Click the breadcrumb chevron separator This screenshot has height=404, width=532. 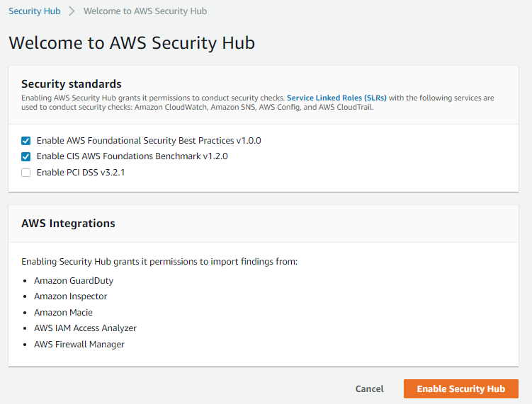72,11
